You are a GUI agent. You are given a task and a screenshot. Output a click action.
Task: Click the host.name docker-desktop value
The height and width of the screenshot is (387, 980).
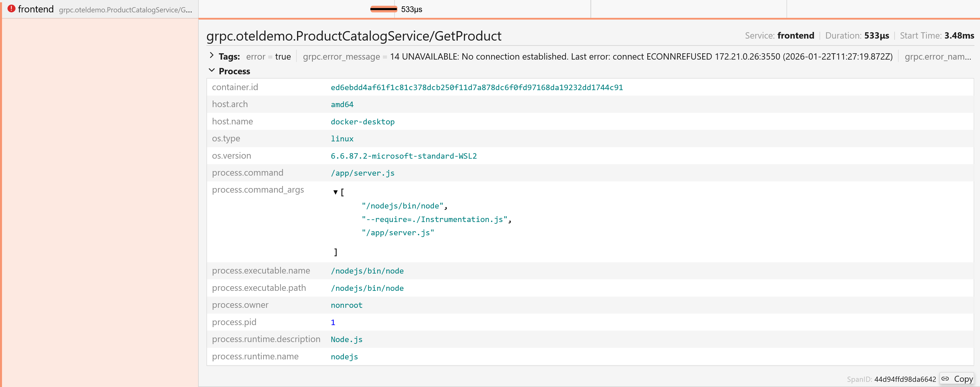[362, 122]
